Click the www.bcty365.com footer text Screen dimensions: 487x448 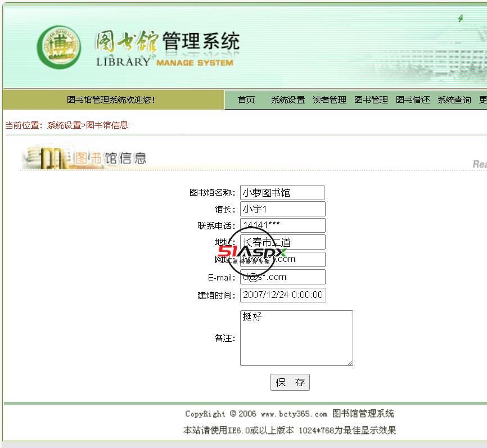pyautogui.click(x=294, y=414)
